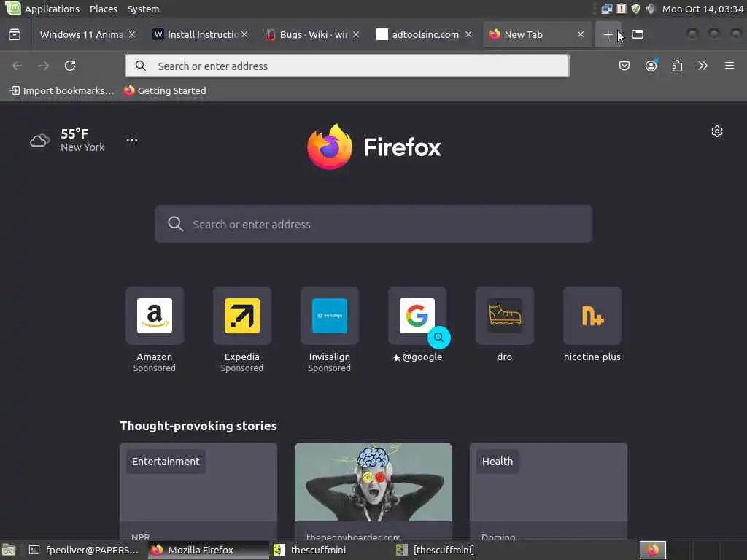Expand the More tools overflow chevron

pyautogui.click(x=703, y=66)
